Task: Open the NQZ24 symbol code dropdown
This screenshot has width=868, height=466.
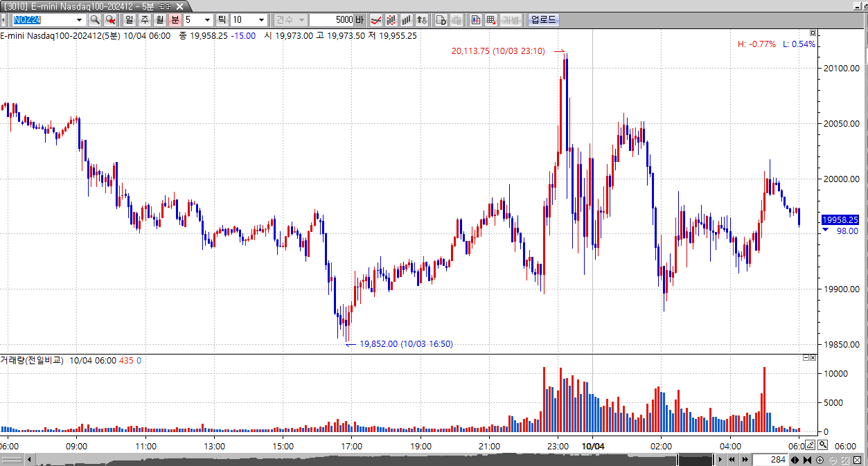Action: [79, 20]
